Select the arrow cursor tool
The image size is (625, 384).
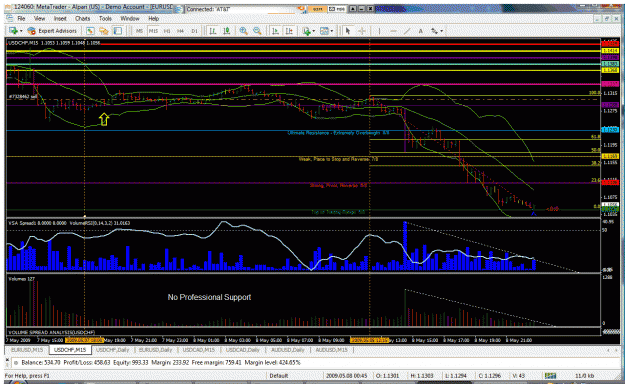click(x=348, y=31)
